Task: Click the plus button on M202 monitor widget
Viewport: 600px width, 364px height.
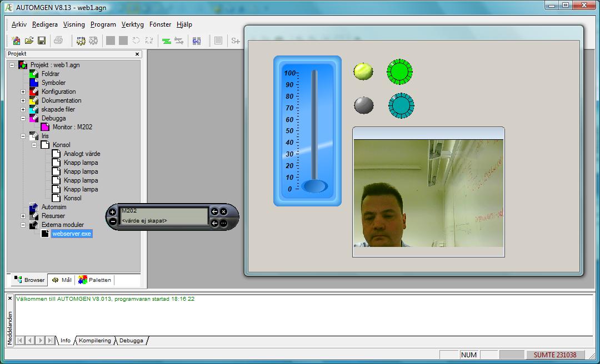Action: (x=112, y=212)
